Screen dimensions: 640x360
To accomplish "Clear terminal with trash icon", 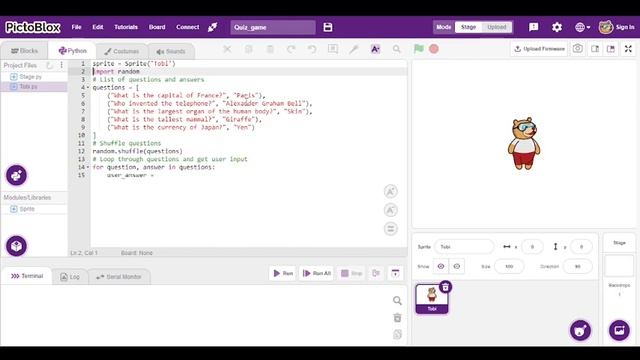I will (x=397, y=318).
